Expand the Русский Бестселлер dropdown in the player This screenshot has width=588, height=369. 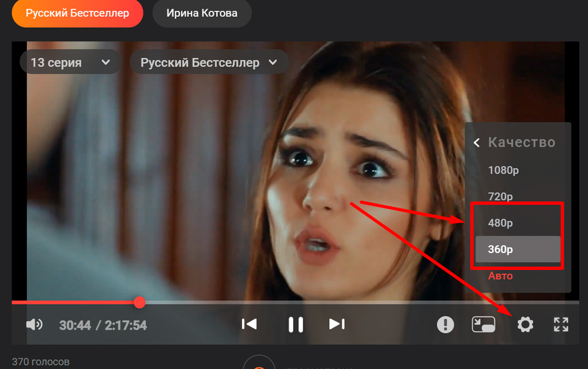point(209,62)
